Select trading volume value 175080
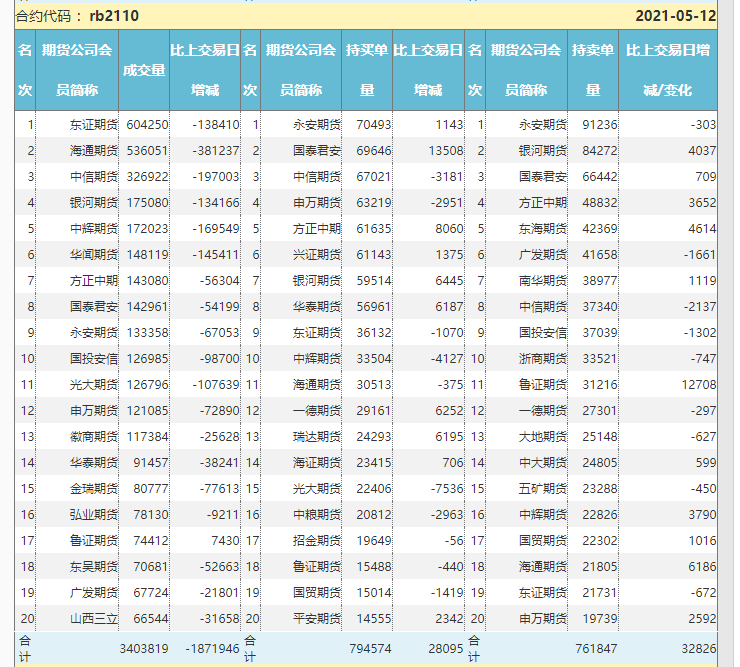Viewport: 740px width, 667px height. 147,203
